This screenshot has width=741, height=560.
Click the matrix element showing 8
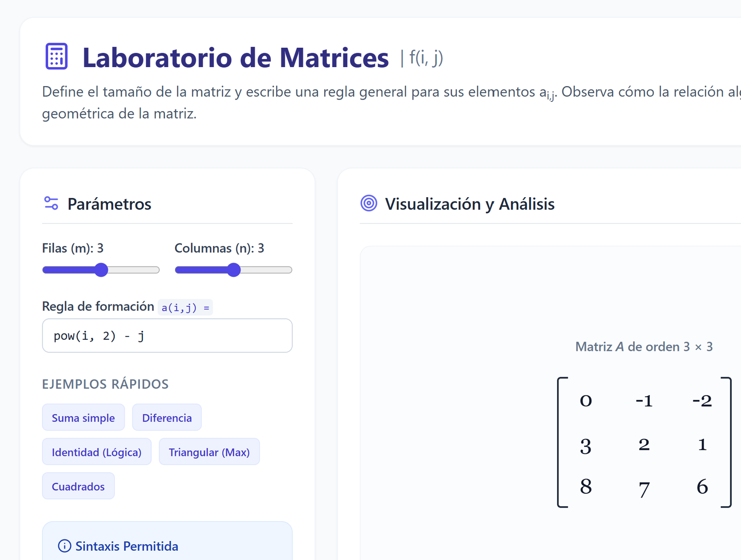(x=585, y=487)
